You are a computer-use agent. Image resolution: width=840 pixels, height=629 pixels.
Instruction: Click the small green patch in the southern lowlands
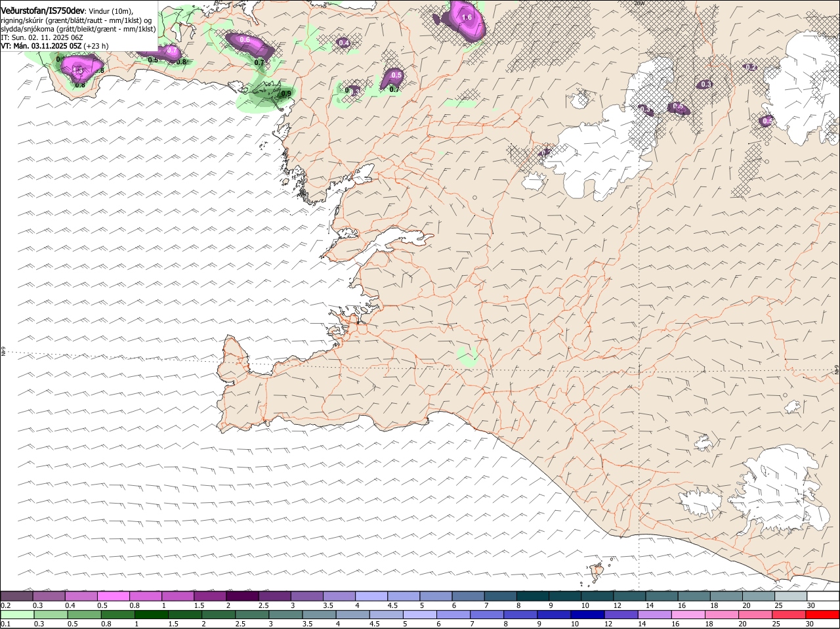click(x=467, y=357)
